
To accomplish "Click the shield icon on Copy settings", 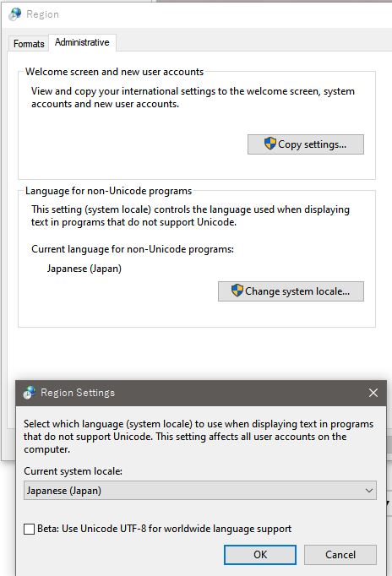I will [270, 144].
